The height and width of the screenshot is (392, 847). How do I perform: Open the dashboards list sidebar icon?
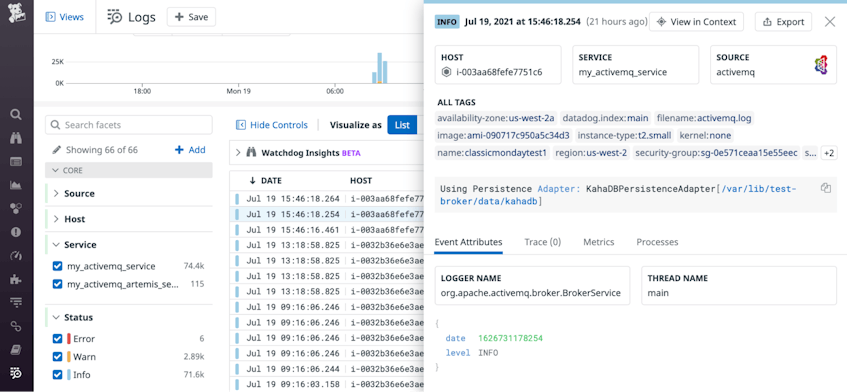16,161
